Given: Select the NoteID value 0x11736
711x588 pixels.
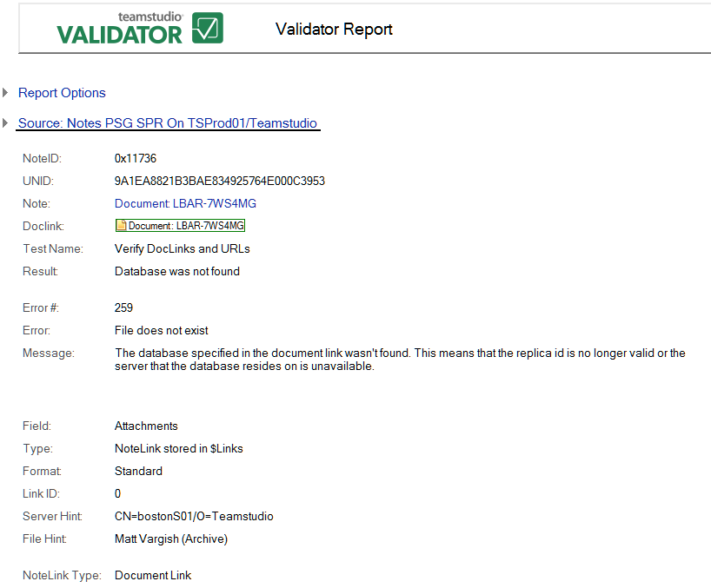Looking at the screenshot, I should click(135, 158).
